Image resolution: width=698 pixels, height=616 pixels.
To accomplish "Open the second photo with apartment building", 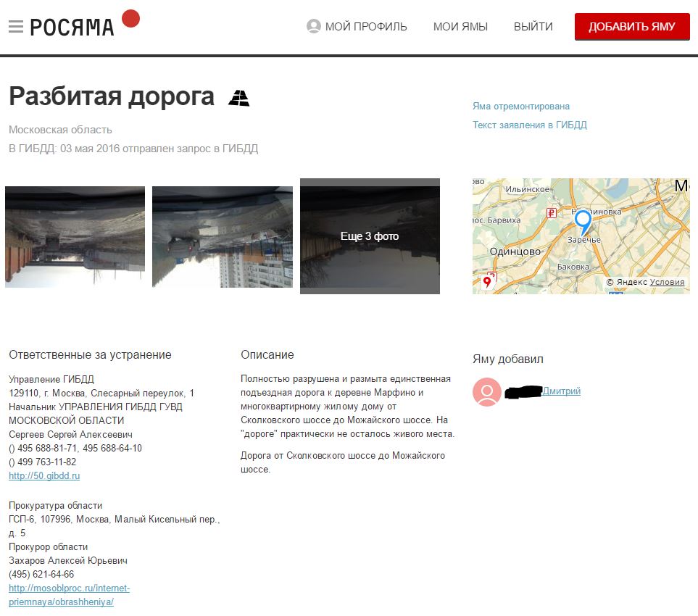I will pos(223,237).
